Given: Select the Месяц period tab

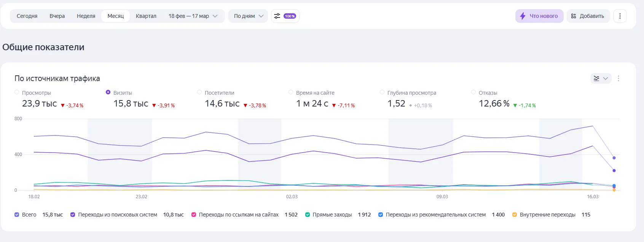Looking at the screenshot, I should coord(116,16).
